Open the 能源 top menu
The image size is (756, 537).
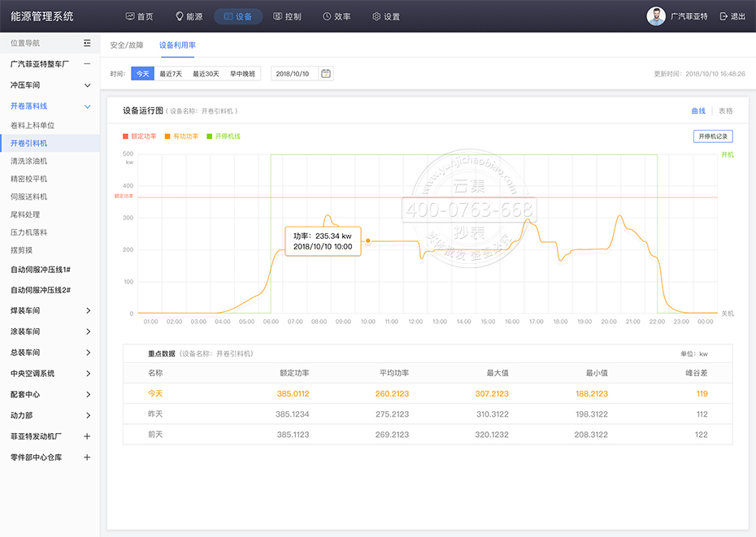click(189, 16)
